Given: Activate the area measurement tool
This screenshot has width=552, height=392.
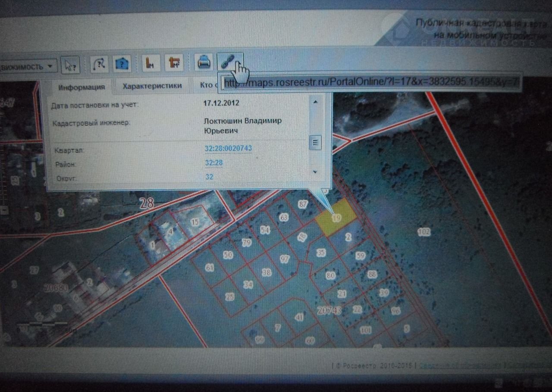Looking at the screenshot, I should tap(175, 63).
